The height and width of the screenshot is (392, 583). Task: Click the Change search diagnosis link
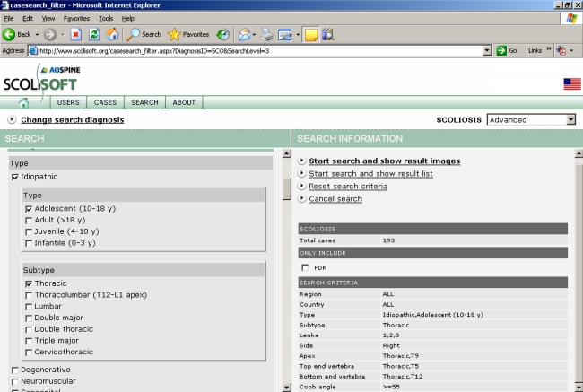72,119
